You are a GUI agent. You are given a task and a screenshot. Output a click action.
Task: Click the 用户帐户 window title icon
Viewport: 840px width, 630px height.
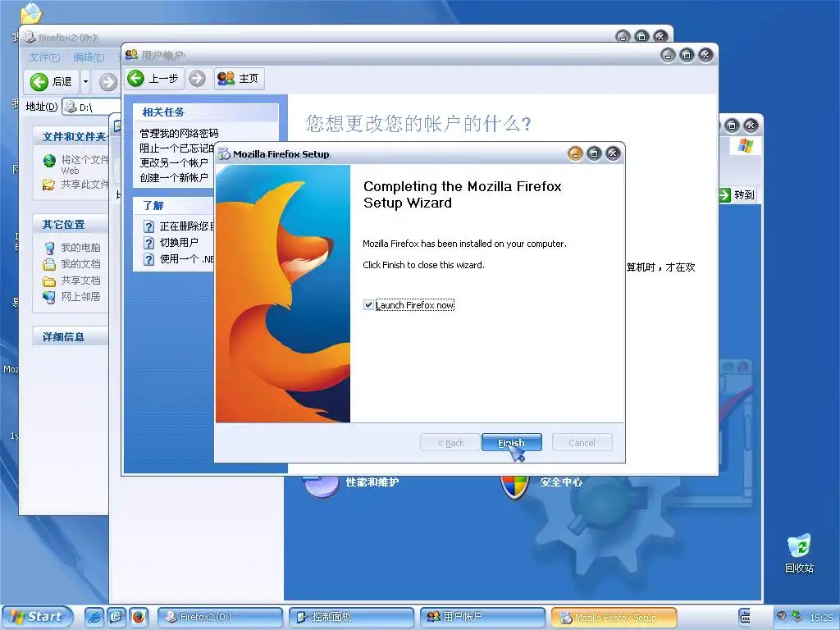[131, 55]
